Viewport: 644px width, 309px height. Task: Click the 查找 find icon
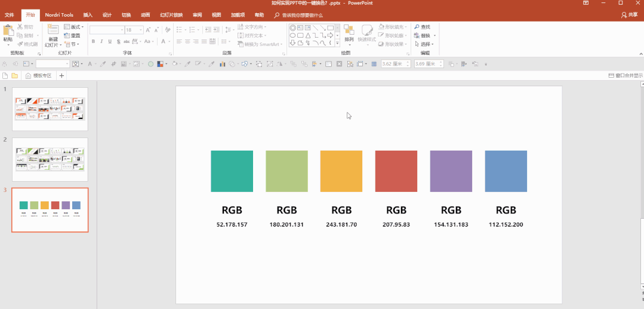tap(417, 27)
